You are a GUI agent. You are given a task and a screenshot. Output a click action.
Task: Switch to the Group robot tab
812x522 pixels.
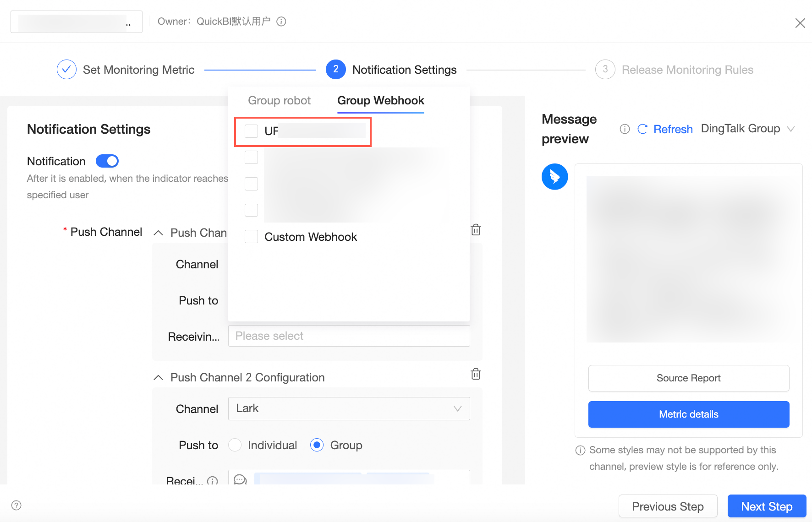tap(280, 101)
